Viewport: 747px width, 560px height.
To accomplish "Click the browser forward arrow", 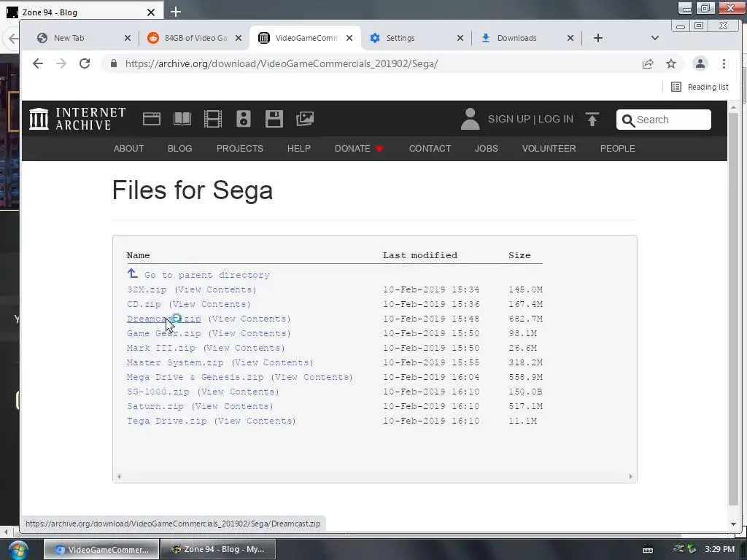I will click(61, 63).
